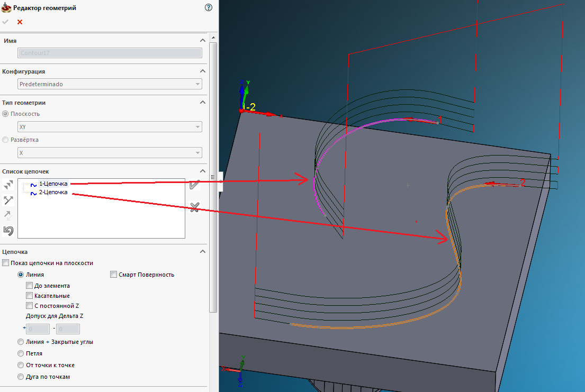Click the green checkmark confirm icon

pyautogui.click(x=6, y=22)
